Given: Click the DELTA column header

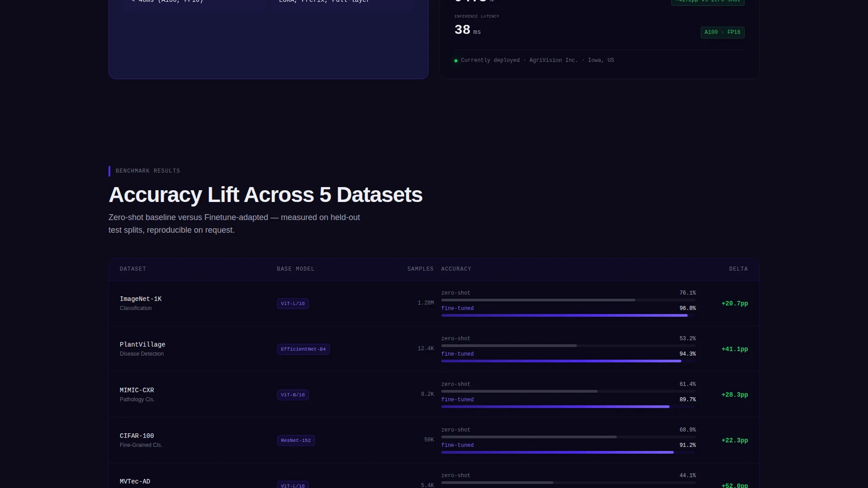Looking at the screenshot, I should click(738, 269).
